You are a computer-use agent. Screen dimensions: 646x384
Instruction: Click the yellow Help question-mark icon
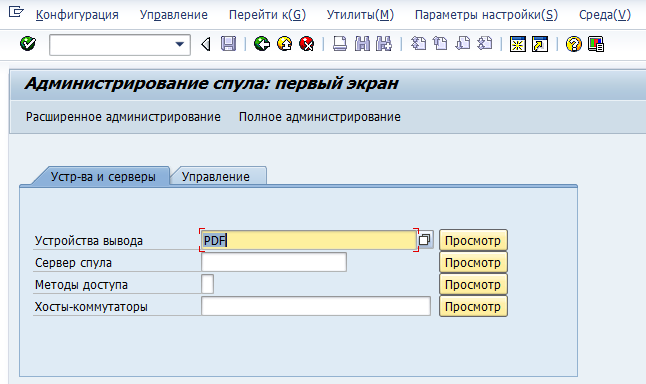[573, 44]
